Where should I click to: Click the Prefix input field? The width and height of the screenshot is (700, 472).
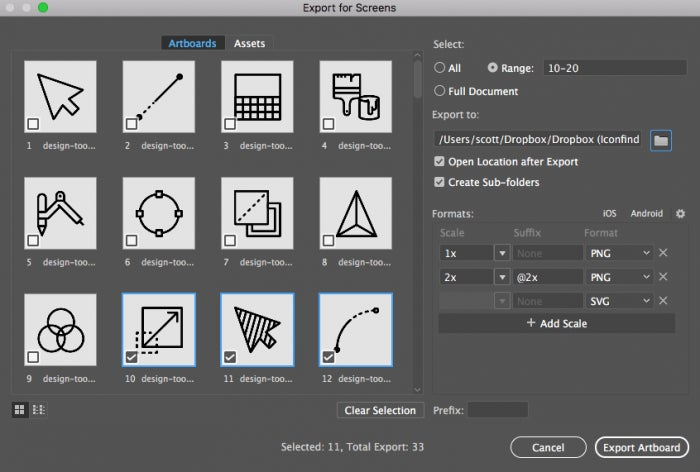coord(498,410)
